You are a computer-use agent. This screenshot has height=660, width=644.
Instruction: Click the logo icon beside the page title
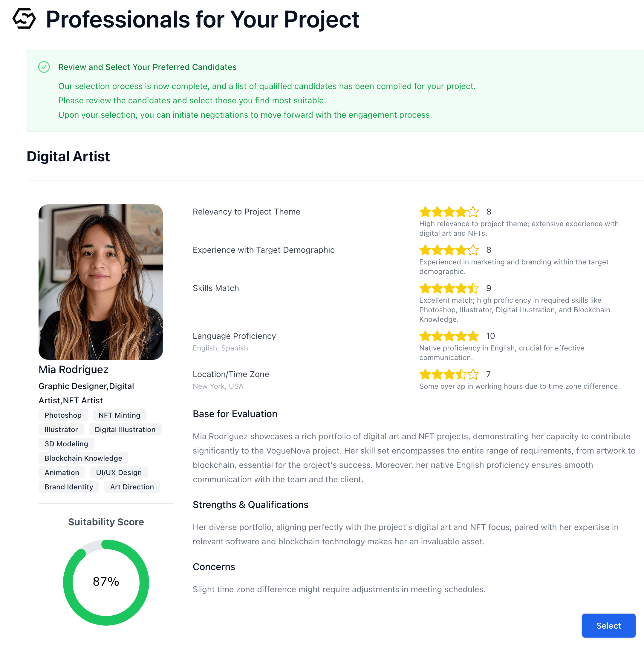coord(24,19)
